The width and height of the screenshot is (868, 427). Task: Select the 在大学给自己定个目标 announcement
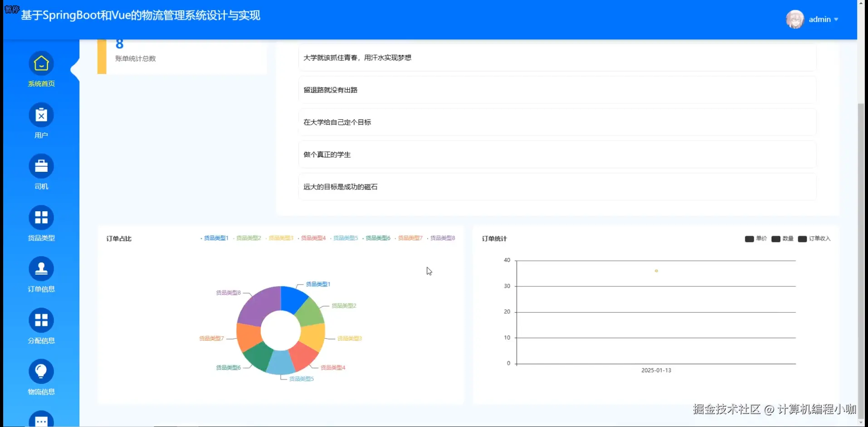557,122
